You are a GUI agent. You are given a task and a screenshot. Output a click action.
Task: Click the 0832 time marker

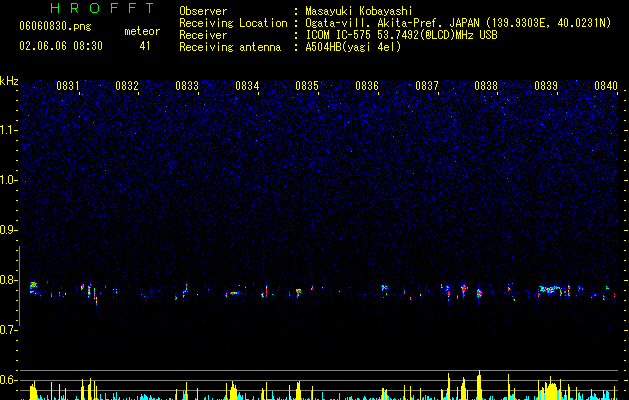(127, 86)
